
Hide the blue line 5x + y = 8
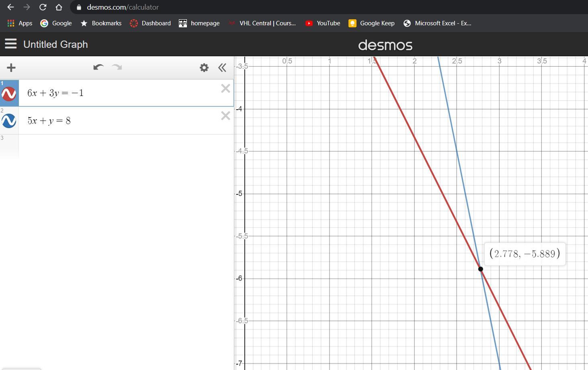pyautogui.click(x=9, y=121)
